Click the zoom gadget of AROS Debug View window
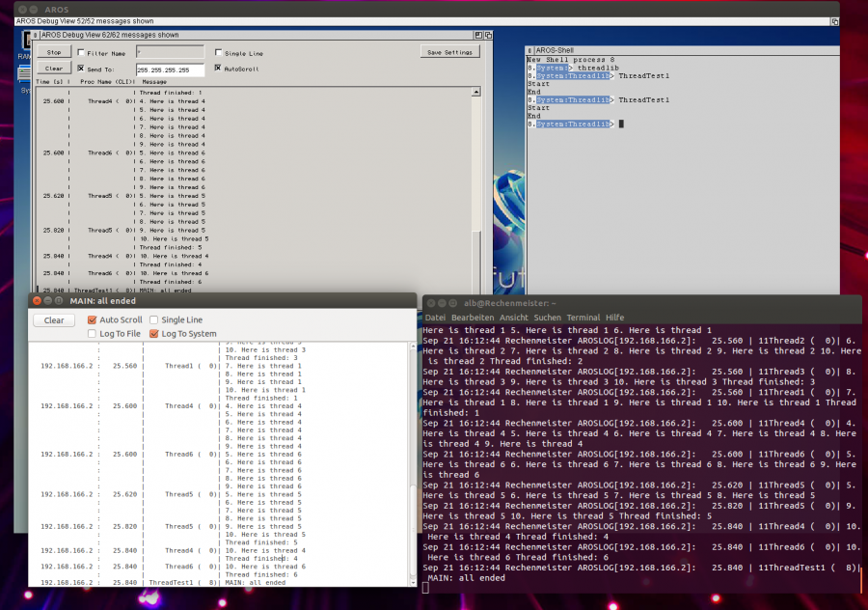Screen dimensions: 868x610 478,37
